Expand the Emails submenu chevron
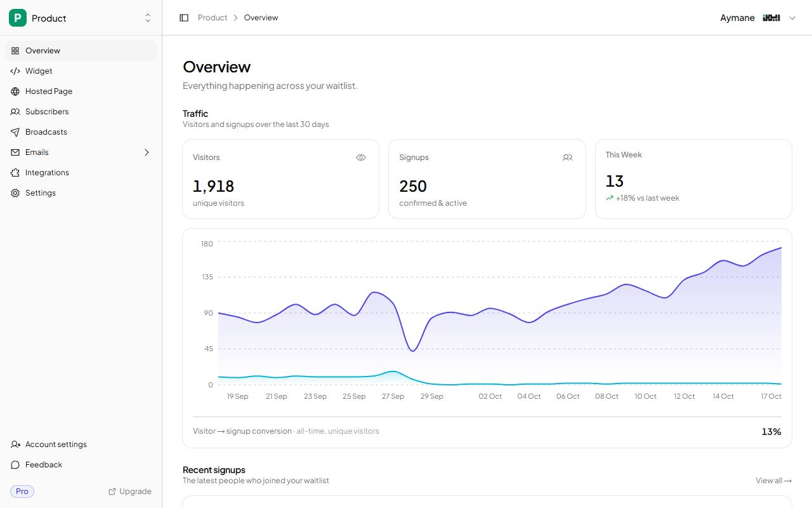 147,152
